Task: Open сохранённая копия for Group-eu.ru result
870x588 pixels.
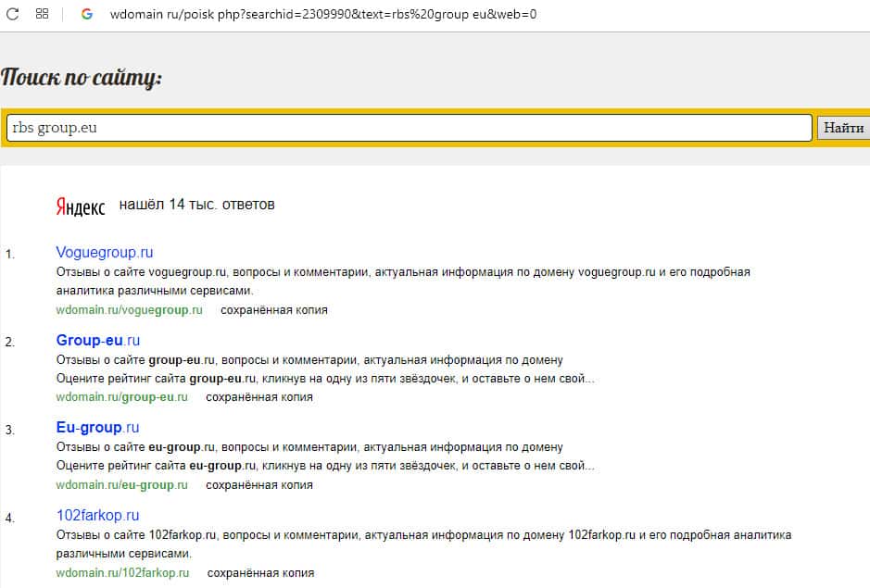Action: [x=259, y=397]
